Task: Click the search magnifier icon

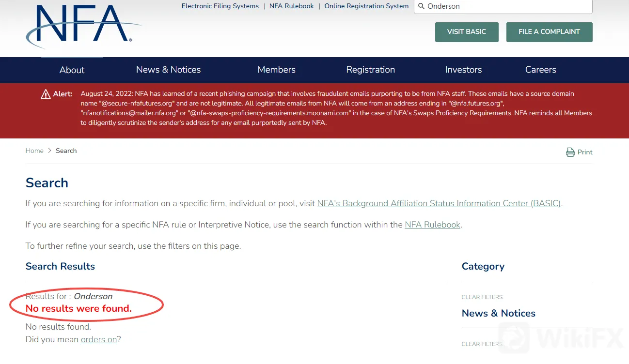Action: (x=421, y=6)
